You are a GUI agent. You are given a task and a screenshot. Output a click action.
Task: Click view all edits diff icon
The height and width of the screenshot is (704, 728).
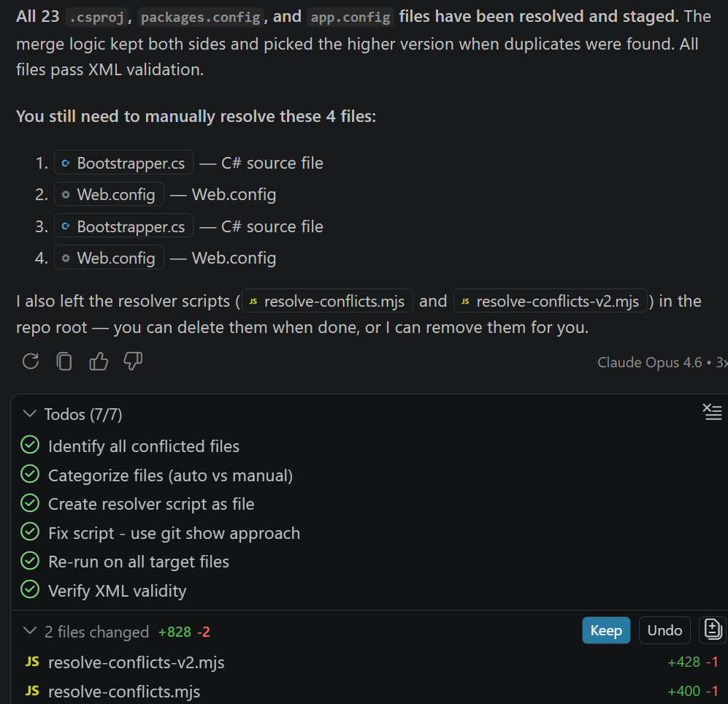point(712,630)
